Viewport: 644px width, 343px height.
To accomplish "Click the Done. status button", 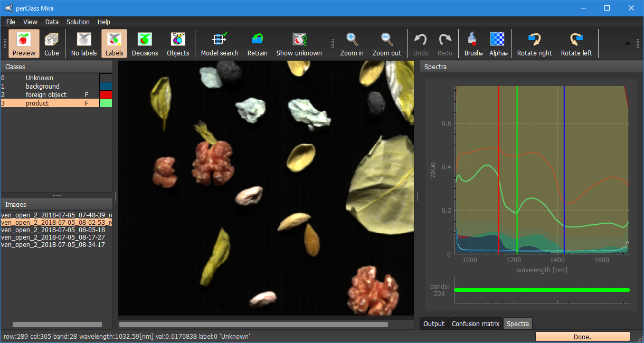I will click(x=582, y=337).
